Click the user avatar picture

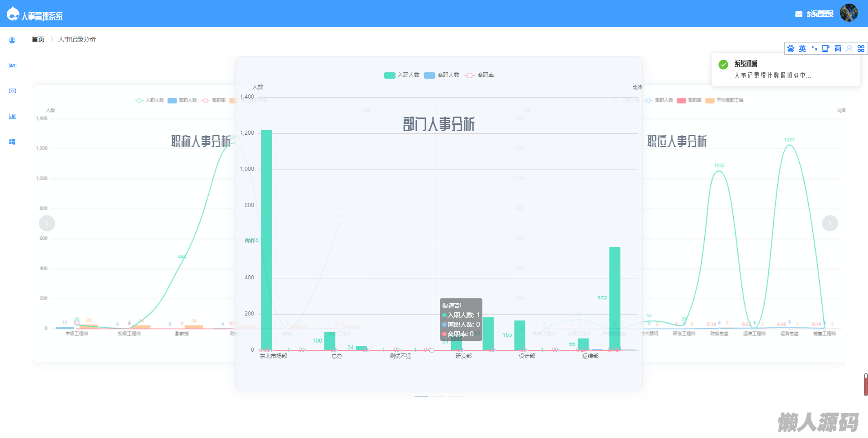(849, 13)
